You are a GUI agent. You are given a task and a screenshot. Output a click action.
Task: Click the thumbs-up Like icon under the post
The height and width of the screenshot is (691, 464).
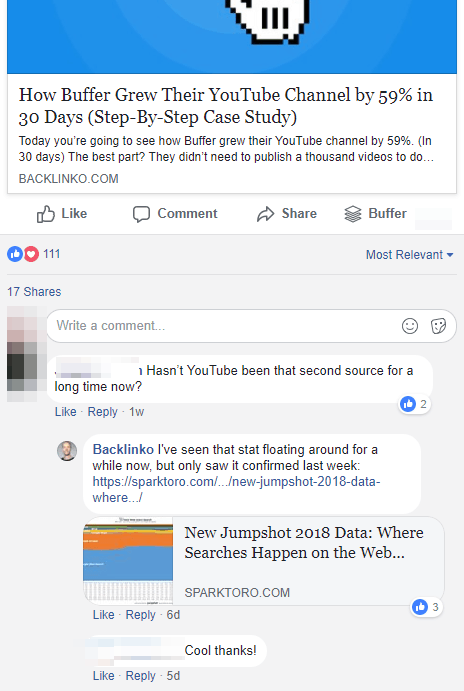(x=46, y=214)
